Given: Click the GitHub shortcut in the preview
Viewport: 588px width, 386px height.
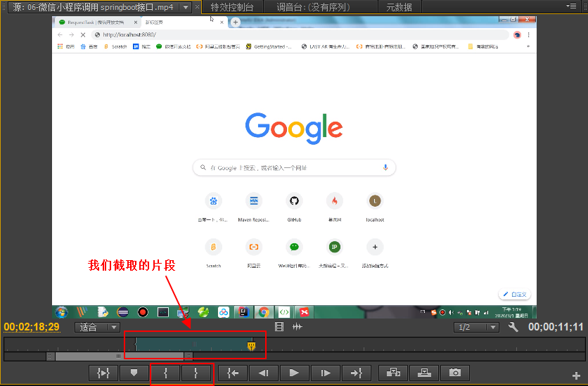Looking at the screenshot, I should [x=295, y=207].
